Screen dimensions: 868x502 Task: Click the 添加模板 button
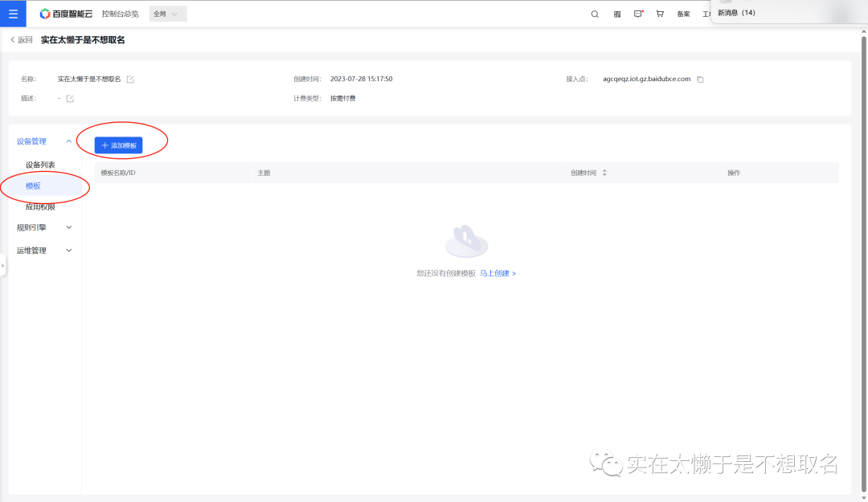coord(118,145)
